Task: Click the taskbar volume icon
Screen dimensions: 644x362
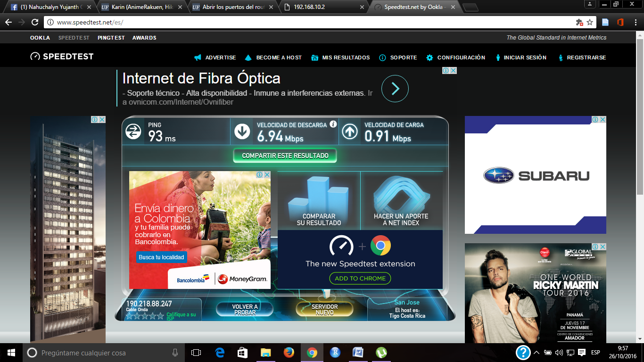Action: point(559,353)
